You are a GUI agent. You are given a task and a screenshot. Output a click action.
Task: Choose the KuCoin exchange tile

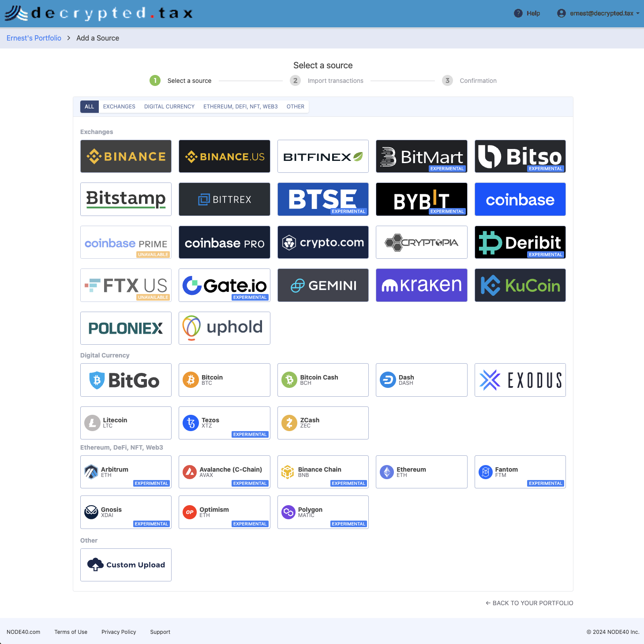[x=520, y=285]
